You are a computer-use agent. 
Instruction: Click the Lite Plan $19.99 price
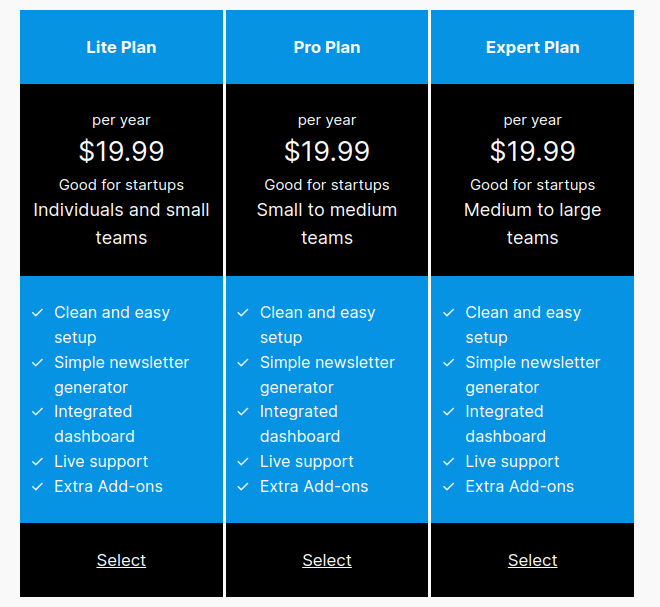click(121, 151)
